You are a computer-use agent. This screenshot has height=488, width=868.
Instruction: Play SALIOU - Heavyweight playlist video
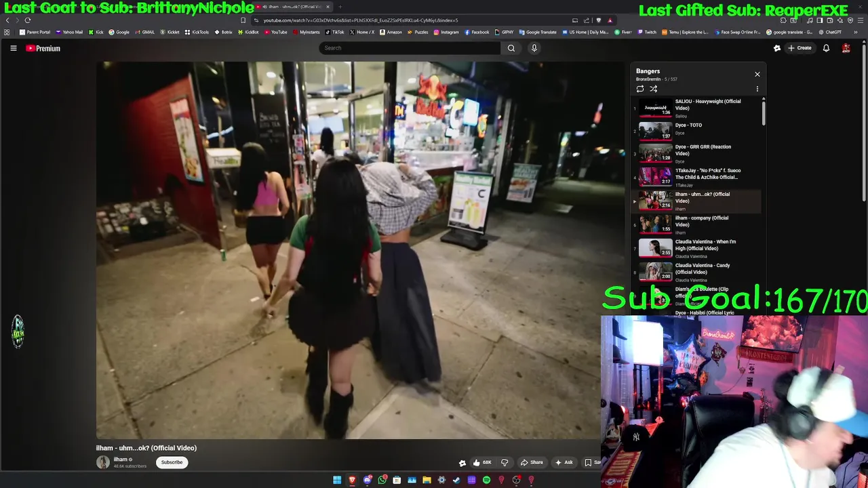[x=696, y=108]
